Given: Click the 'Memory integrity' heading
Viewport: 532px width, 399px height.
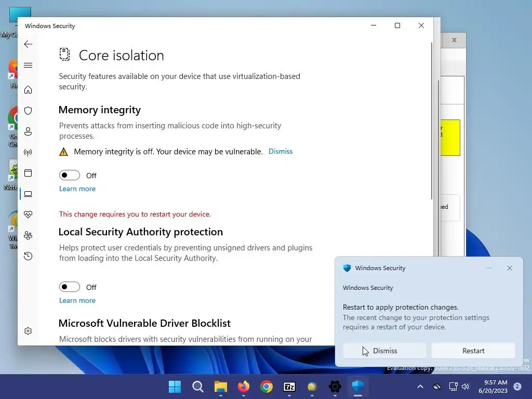Looking at the screenshot, I should [x=99, y=110].
